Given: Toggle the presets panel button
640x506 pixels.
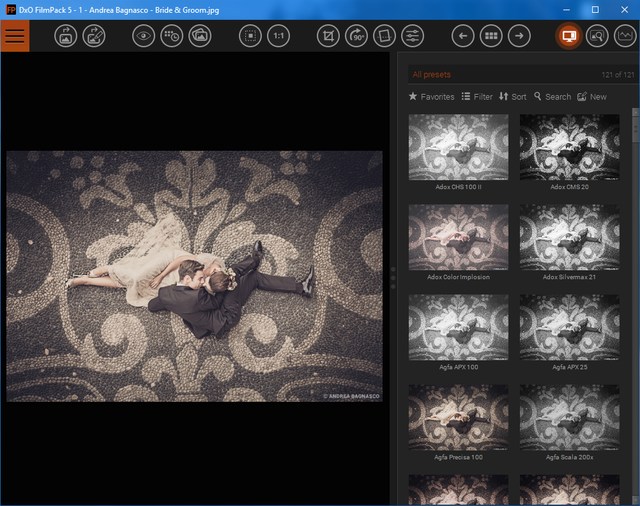Looking at the screenshot, I should point(568,36).
